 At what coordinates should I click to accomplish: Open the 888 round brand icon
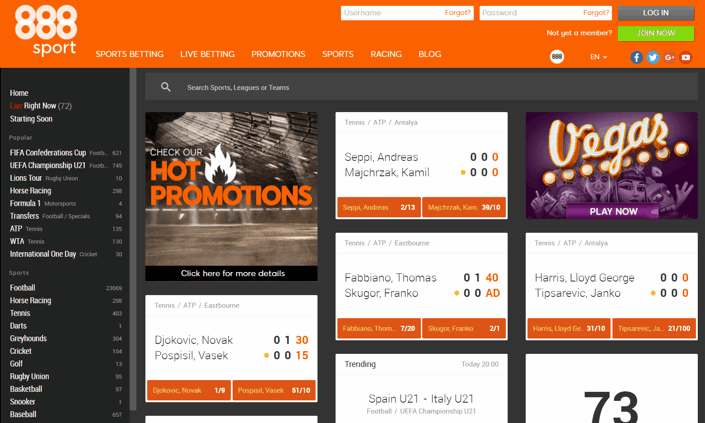[x=557, y=57]
